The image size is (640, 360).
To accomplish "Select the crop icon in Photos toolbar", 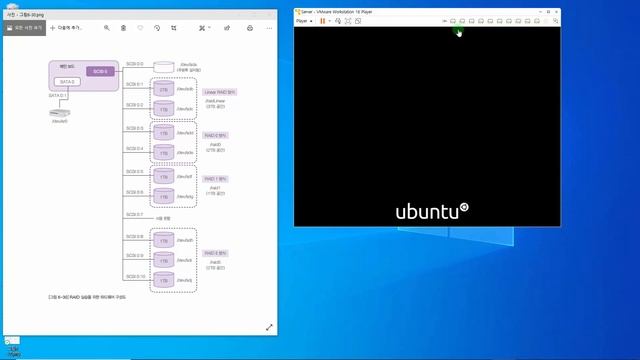I will [x=174, y=28].
